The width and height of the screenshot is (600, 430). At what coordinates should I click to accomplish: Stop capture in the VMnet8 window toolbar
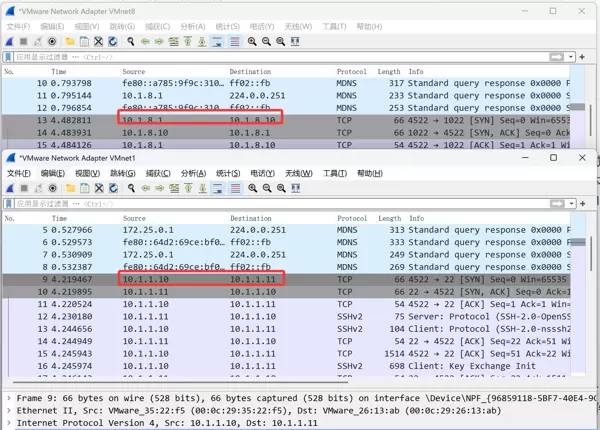point(23,42)
